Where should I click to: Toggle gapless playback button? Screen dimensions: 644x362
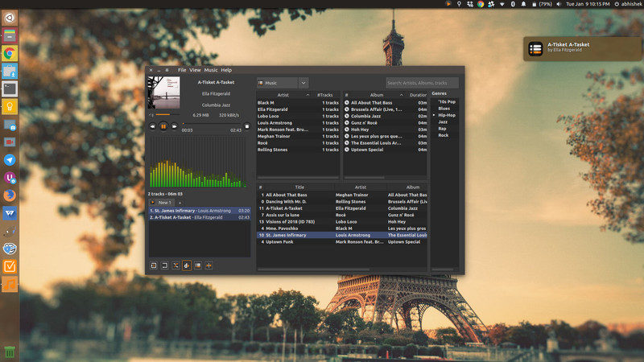[209, 265]
